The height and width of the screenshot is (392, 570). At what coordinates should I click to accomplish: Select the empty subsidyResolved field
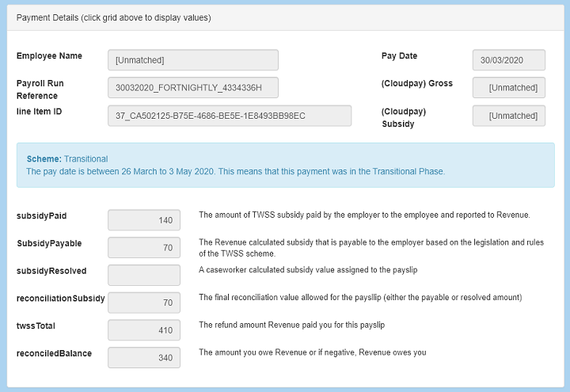pos(143,276)
